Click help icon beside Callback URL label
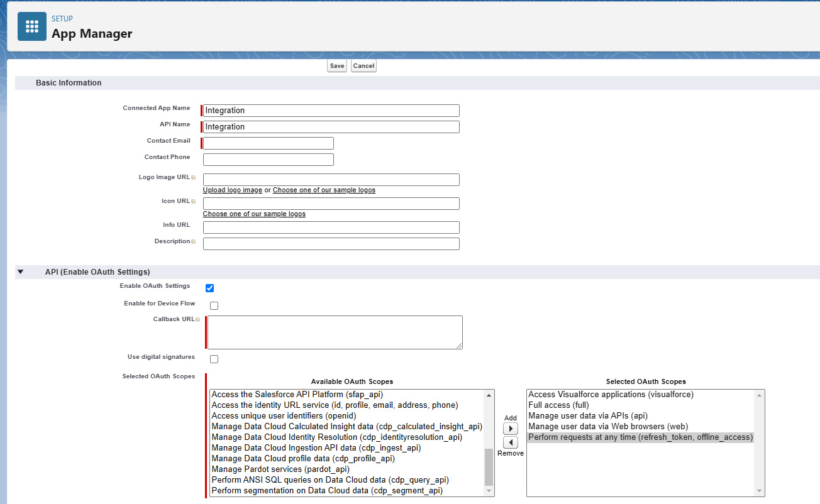The width and height of the screenshot is (820, 504). tap(197, 320)
